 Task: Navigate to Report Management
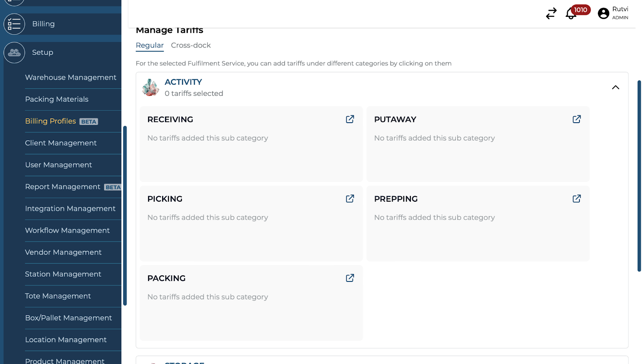(x=63, y=187)
